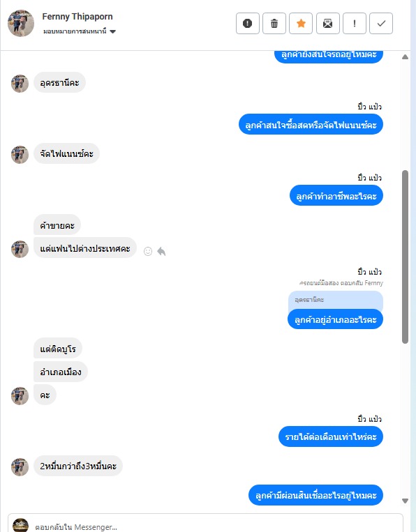Click scrollbar up arrow in chat
This screenshot has width=416, height=532.
tap(405, 57)
